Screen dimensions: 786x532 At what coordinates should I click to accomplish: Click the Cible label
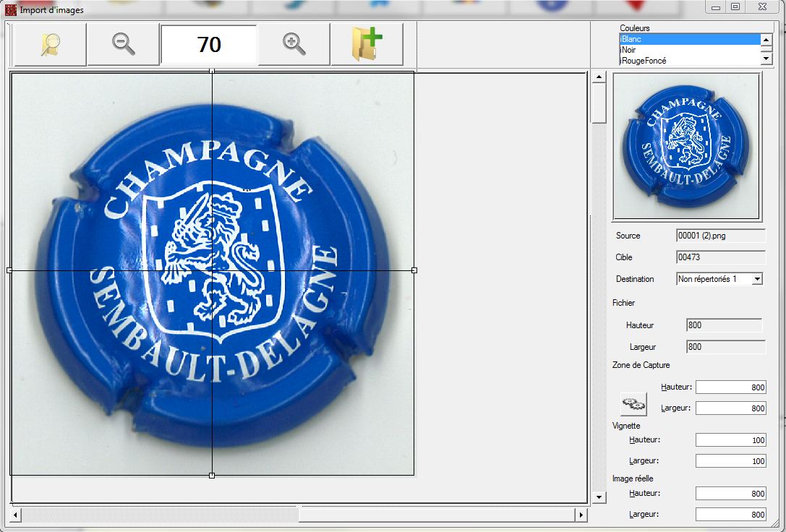pos(624,257)
